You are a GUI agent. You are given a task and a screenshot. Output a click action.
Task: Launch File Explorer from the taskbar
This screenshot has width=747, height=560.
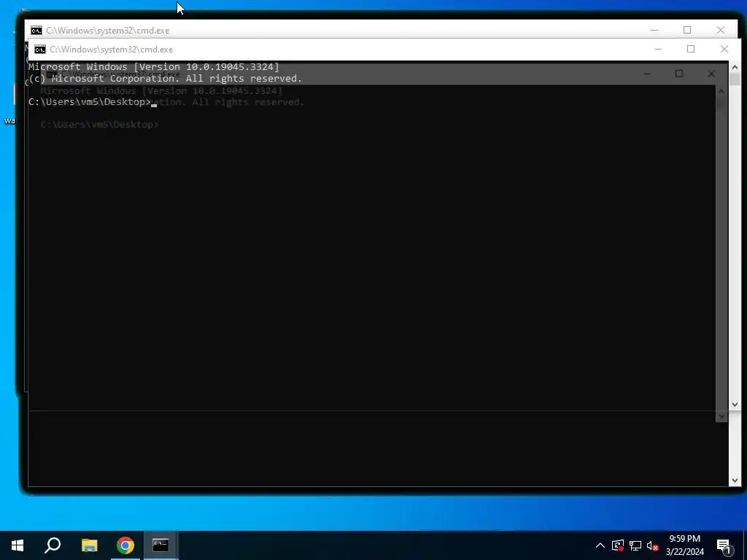[x=89, y=545]
